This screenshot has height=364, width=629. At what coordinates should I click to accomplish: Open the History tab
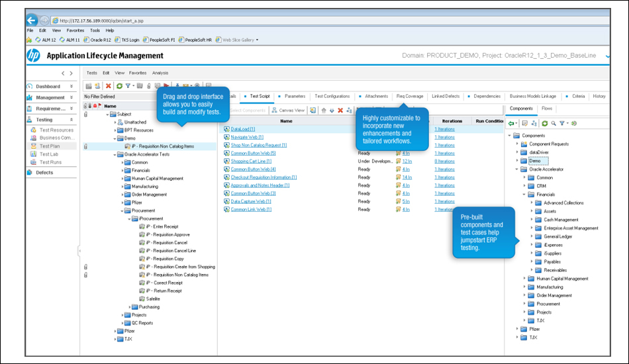599,96
